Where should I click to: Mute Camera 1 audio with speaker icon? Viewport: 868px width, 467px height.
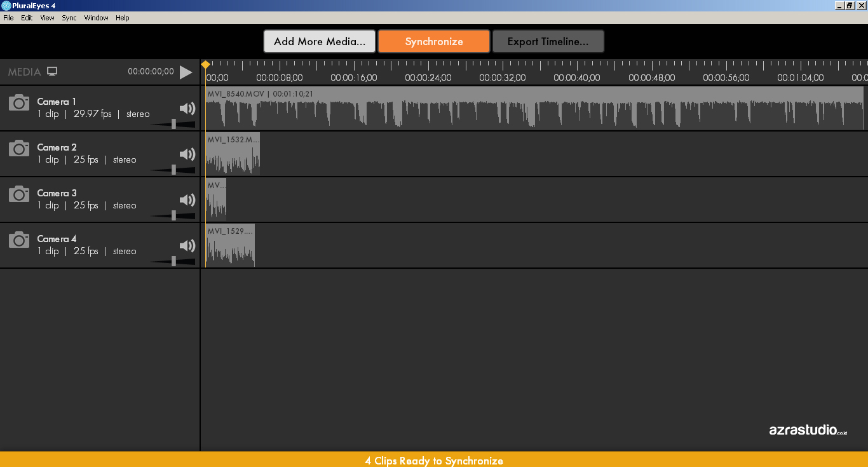pyautogui.click(x=187, y=108)
